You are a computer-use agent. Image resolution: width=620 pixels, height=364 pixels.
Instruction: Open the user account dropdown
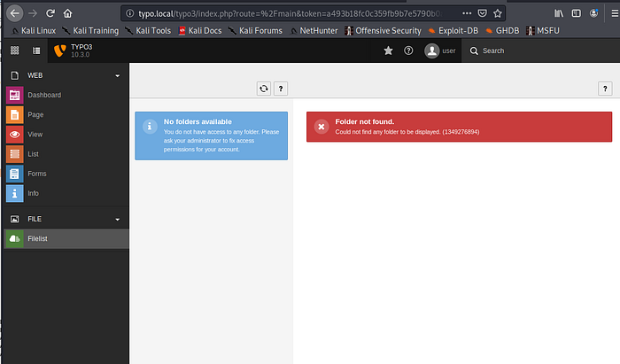(440, 50)
